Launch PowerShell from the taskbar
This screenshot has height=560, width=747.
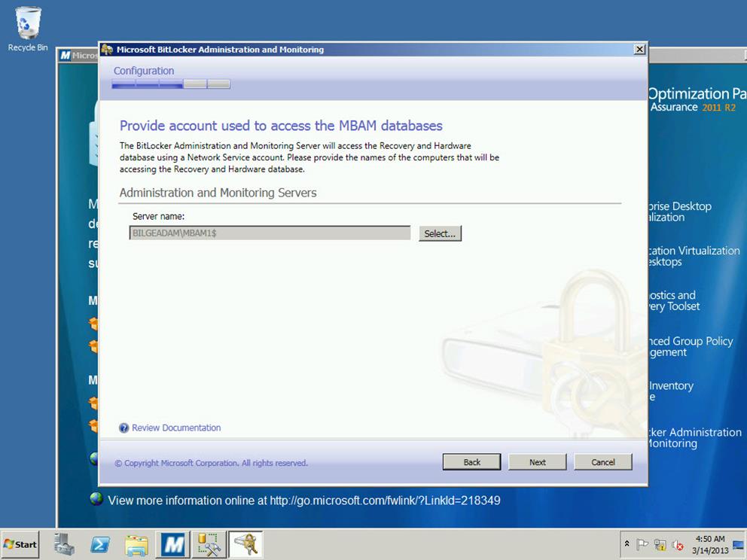[100, 544]
